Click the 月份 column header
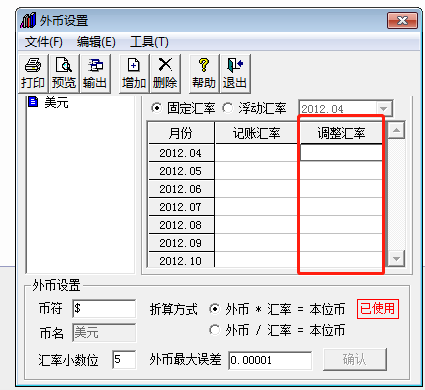The height and width of the screenshot is (390, 425). coord(181,133)
